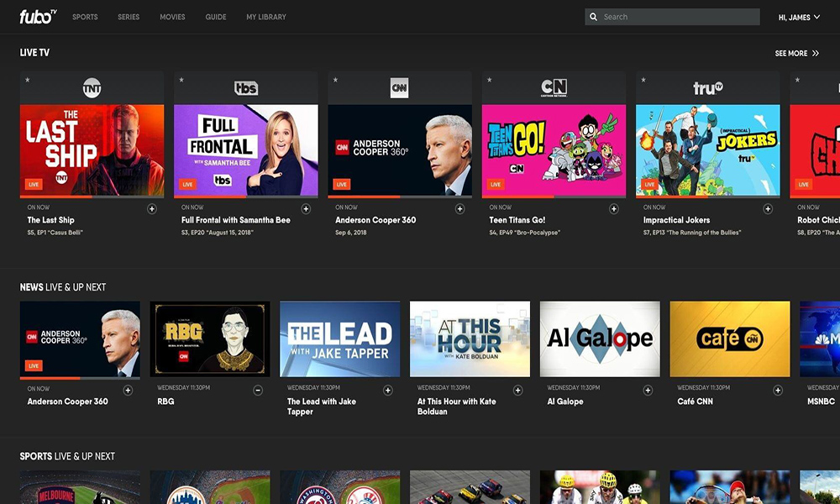840x504 pixels.
Task: Favorite the truTV channel star
Action: coord(643,80)
